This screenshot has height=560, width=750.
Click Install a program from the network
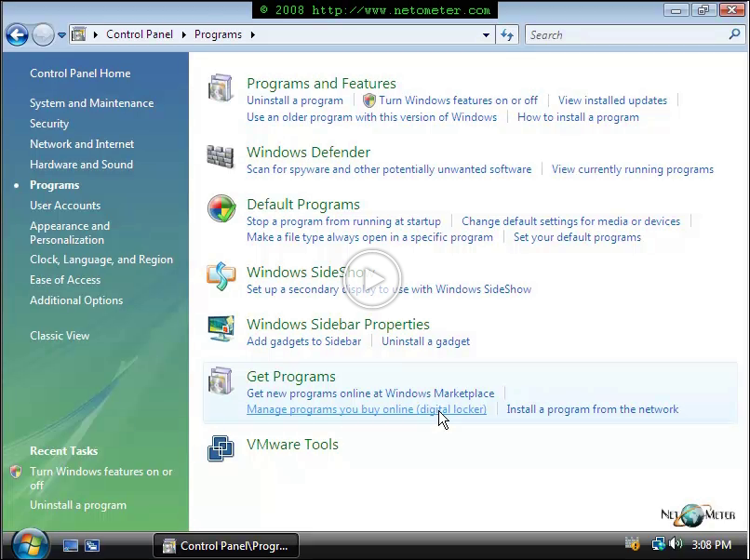(592, 409)
